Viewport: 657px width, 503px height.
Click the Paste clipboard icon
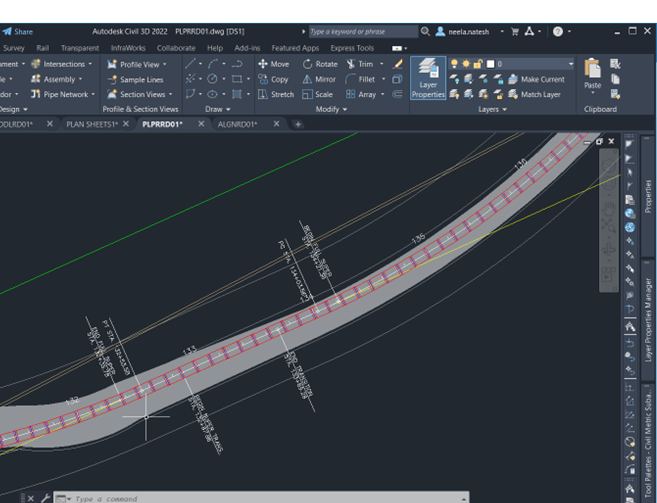coord(592,69)
